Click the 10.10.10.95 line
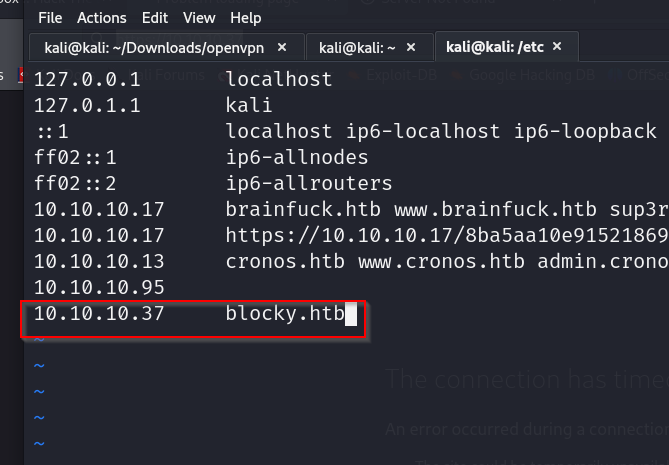669x465 pixels. tap(98, 288)
